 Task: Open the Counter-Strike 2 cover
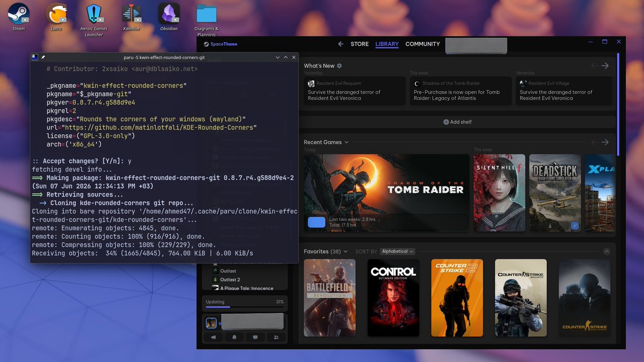tap(457, 298)
